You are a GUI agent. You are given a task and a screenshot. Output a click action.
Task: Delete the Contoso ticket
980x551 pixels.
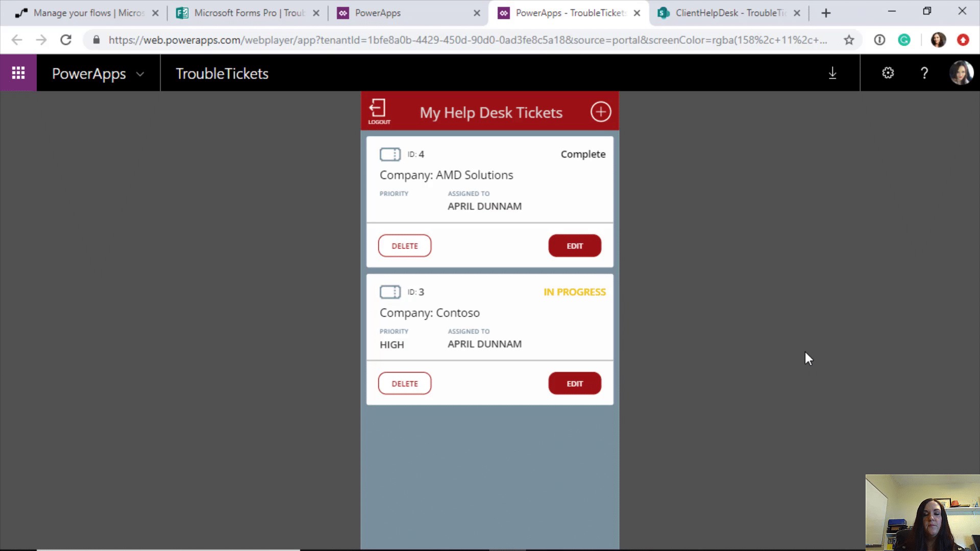point(405,384)
